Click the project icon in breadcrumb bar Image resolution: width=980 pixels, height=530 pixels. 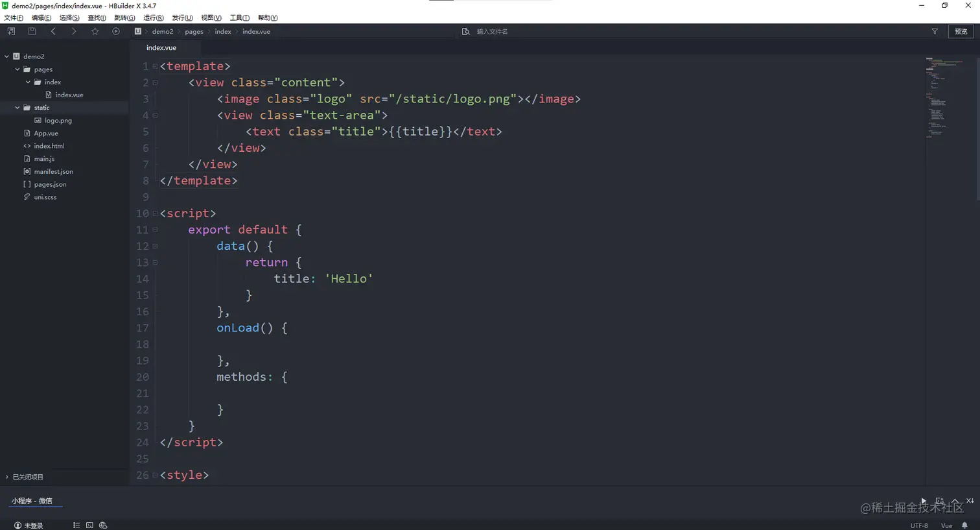138,31
